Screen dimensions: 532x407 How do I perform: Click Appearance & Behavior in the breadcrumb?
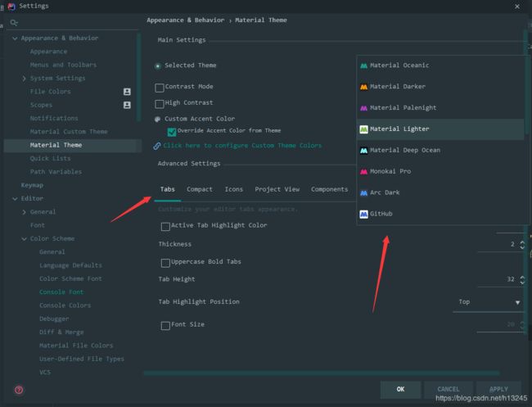(x=186, y=20)
